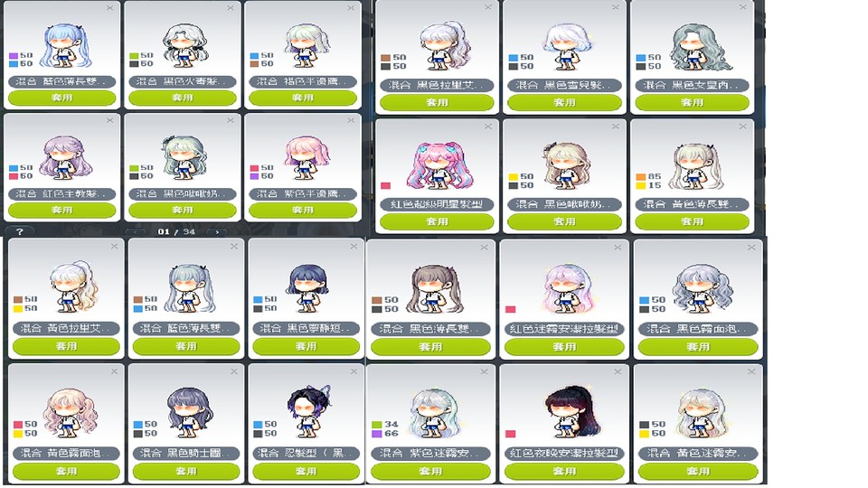Select the pink twin-tail 紅色超級明星髮型 preview
868x488 pixels.
tap(438, 164)
